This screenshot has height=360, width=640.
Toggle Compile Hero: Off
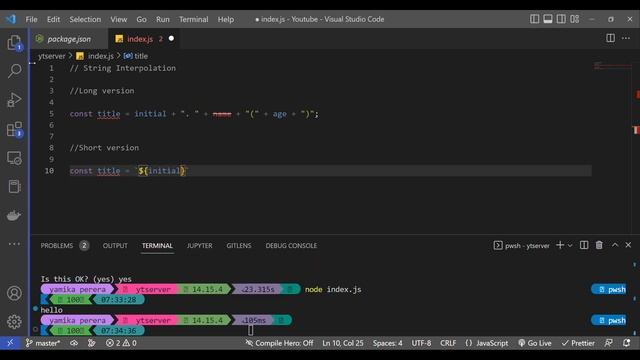(x=279, y=343)
